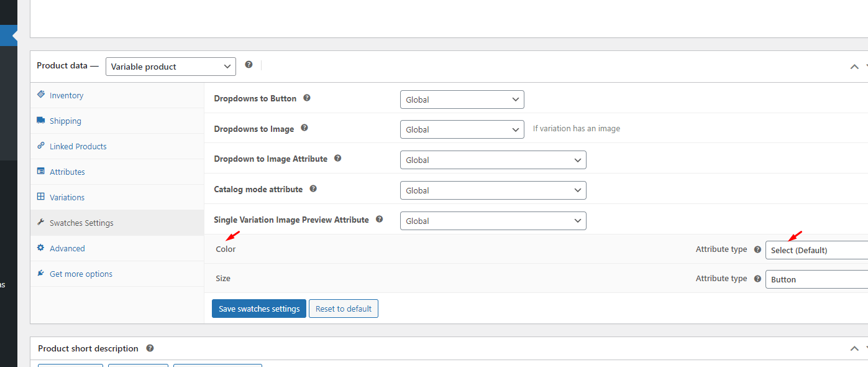Click help icon beside Dropdowns to Image
The height and width of the screenshot is (367, 868).
coord(304,128)
